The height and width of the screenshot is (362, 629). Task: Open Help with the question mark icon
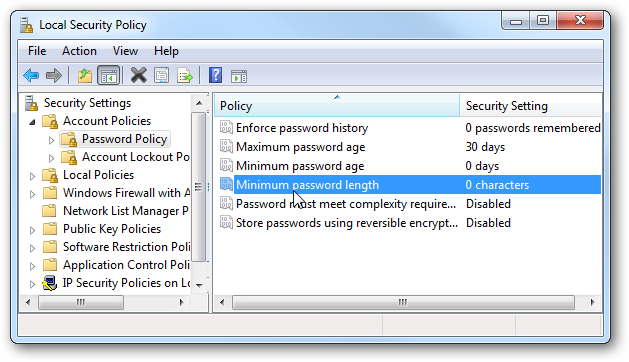pos(215,75)
